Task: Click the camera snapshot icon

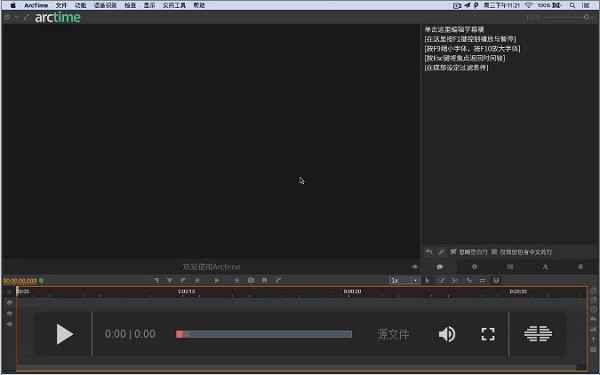Action: [x=251, y=280]
